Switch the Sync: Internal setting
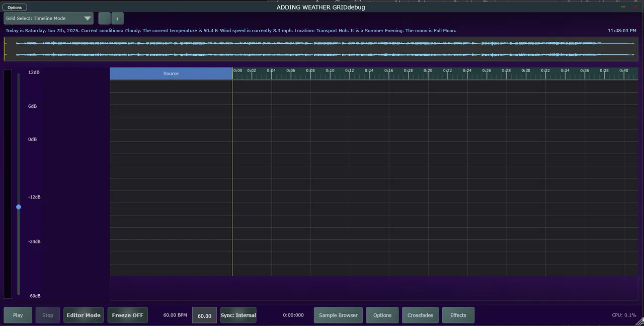The image size is (644, 326). (x=238, y=315)
